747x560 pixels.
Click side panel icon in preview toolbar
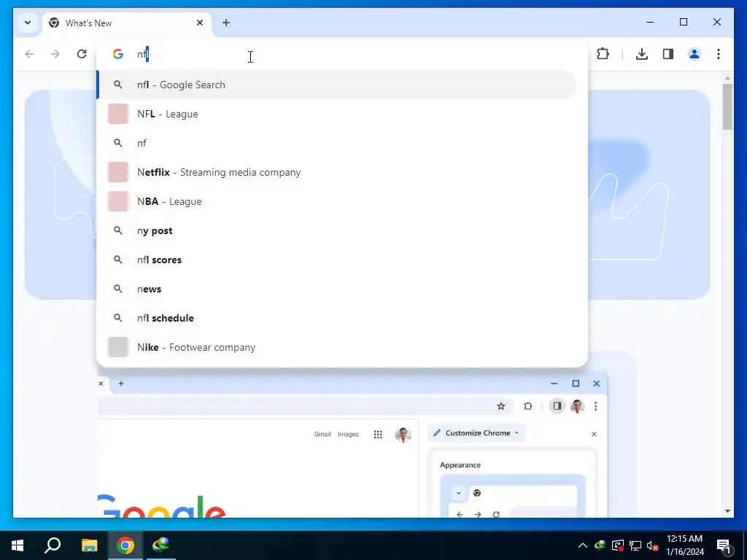(x=557, y=406)
